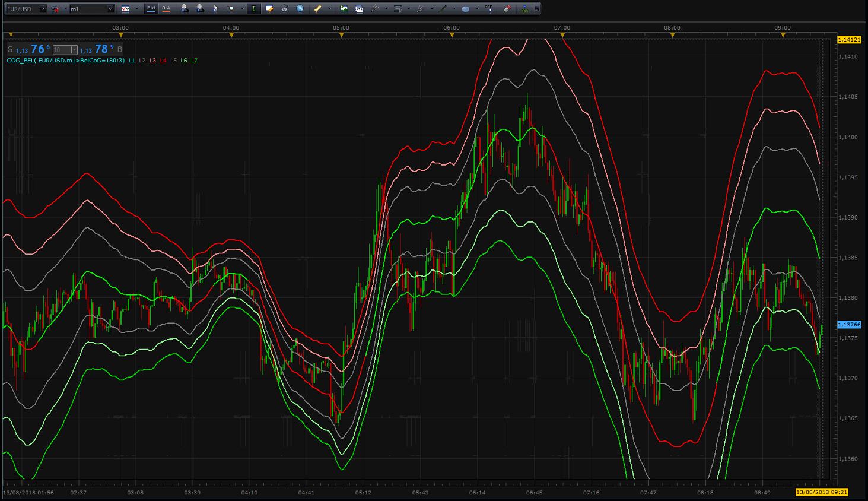Select the ellipse shape drawing tool
The image size is (868, 501).
pos(466,9)
